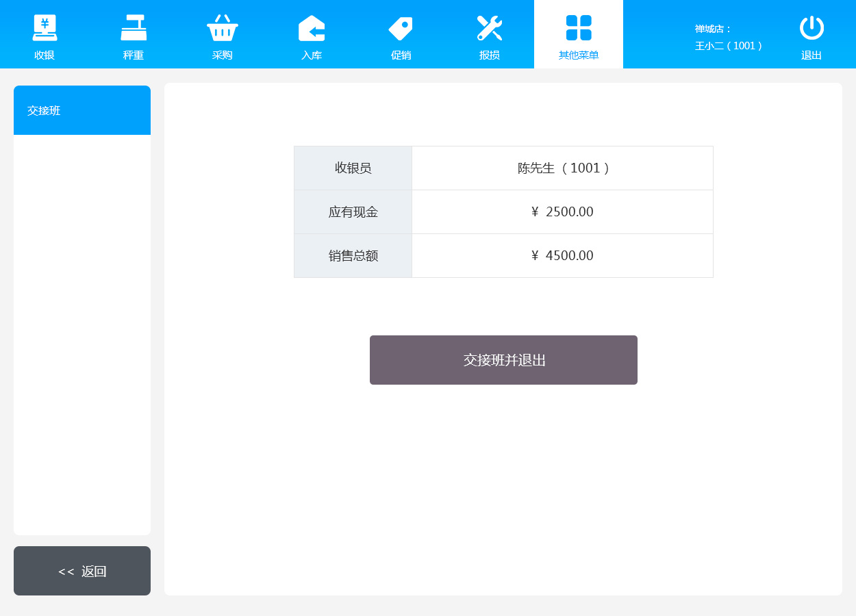Select the ¥ 2500.00 cash amount

[x=562, y=211]
